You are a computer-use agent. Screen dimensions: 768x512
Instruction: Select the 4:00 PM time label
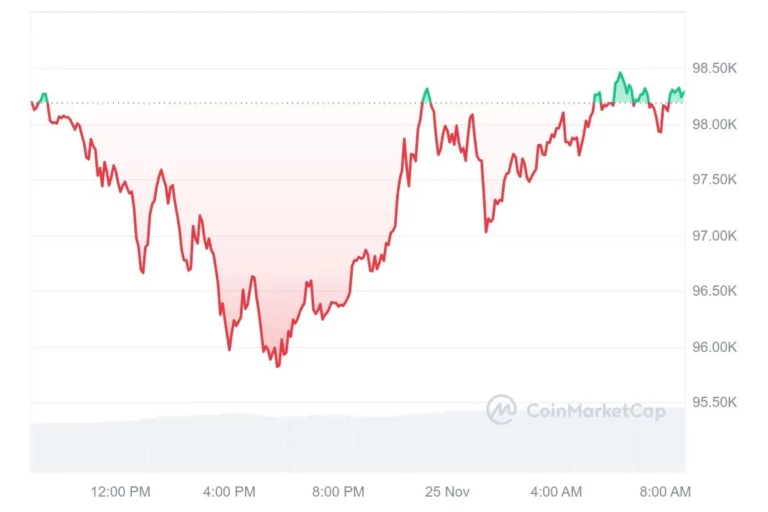229,491
